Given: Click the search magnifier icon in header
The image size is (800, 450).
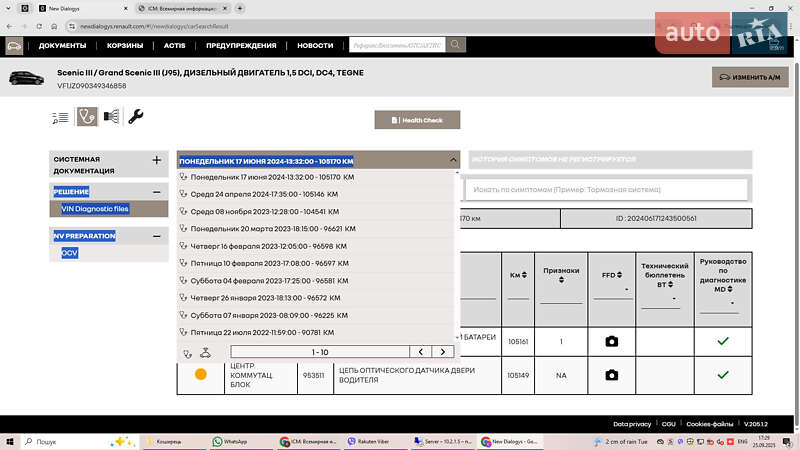Looking at the screenshot, I should point(456,45).
